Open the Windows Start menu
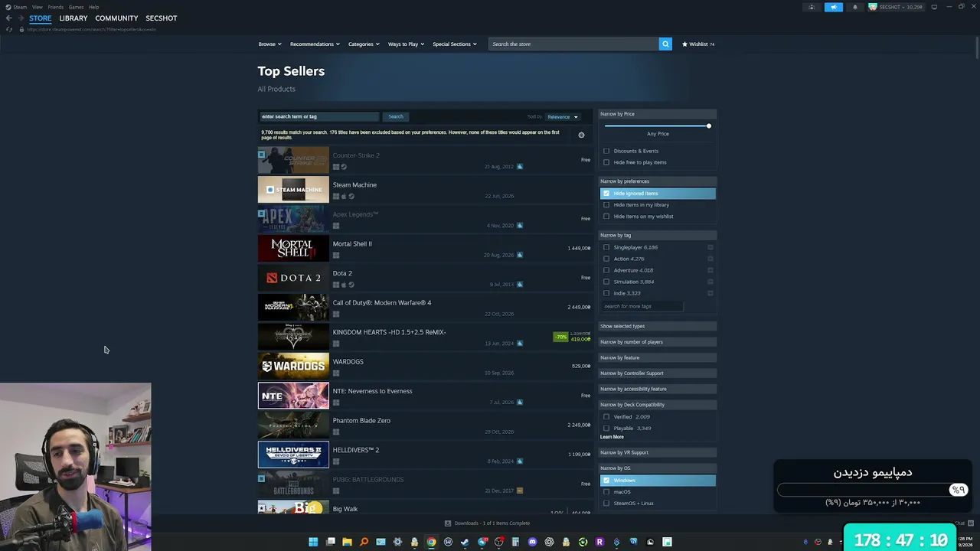 point(313,542)
